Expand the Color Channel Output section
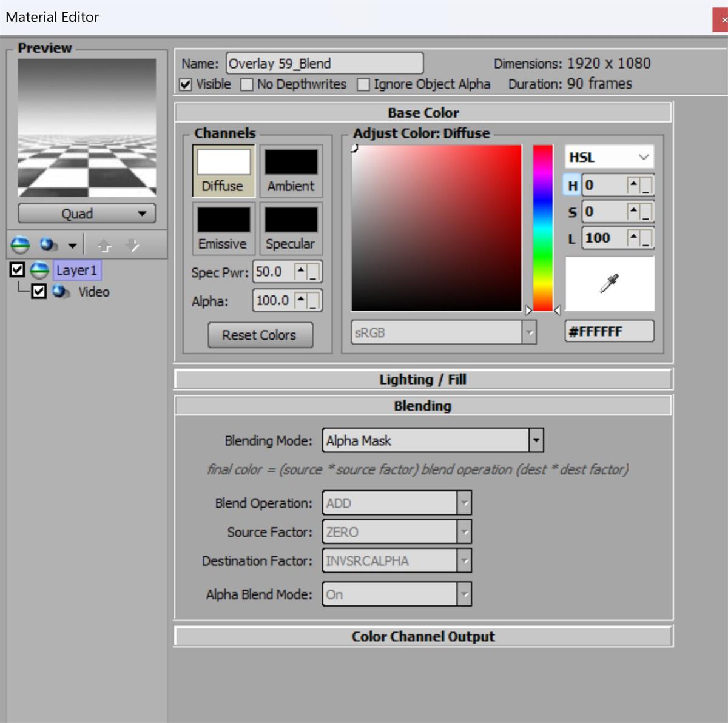 click(423, 636)
